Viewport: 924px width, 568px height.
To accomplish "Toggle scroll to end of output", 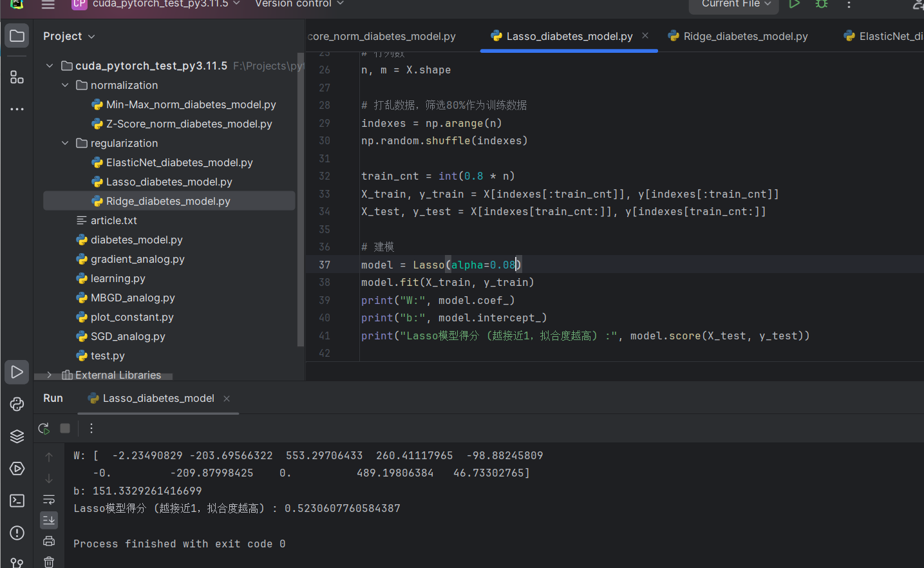I will (49, 520).
